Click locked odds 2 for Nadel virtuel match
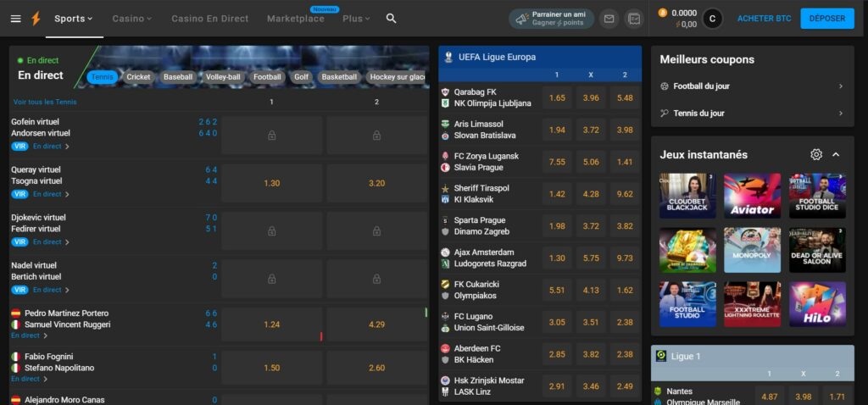 coord(376,279)
